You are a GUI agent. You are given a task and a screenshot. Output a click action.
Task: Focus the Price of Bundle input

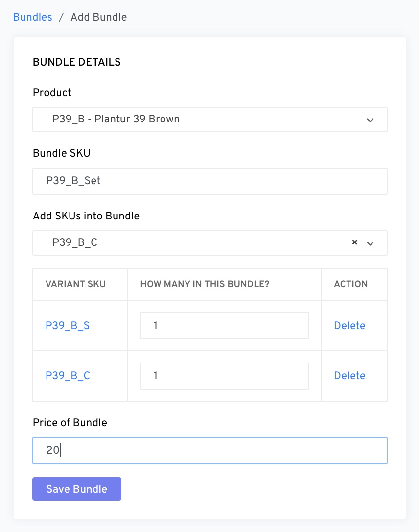(x=209, y=451)
